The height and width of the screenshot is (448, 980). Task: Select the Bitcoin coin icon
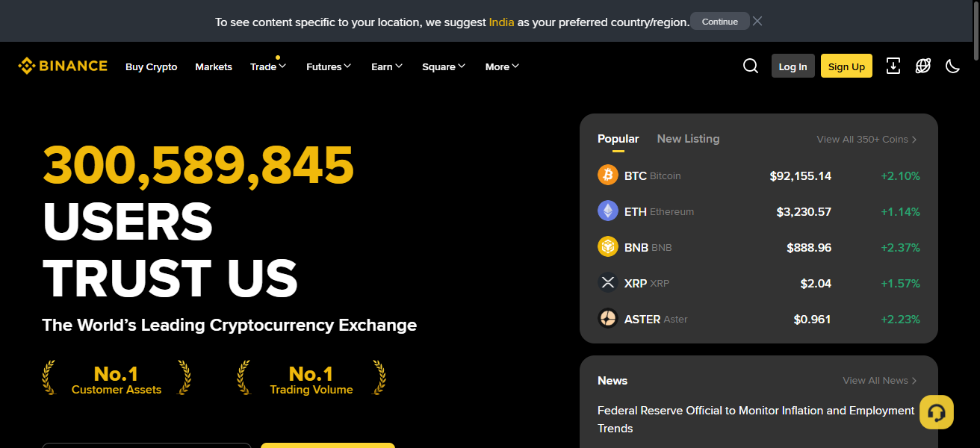click(607, 175)
